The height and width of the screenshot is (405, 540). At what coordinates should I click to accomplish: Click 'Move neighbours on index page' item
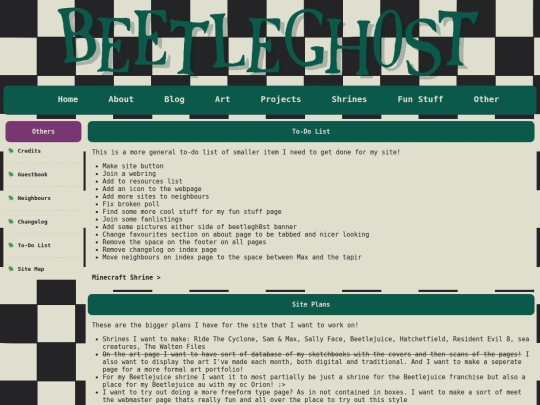tap(232, 257)
